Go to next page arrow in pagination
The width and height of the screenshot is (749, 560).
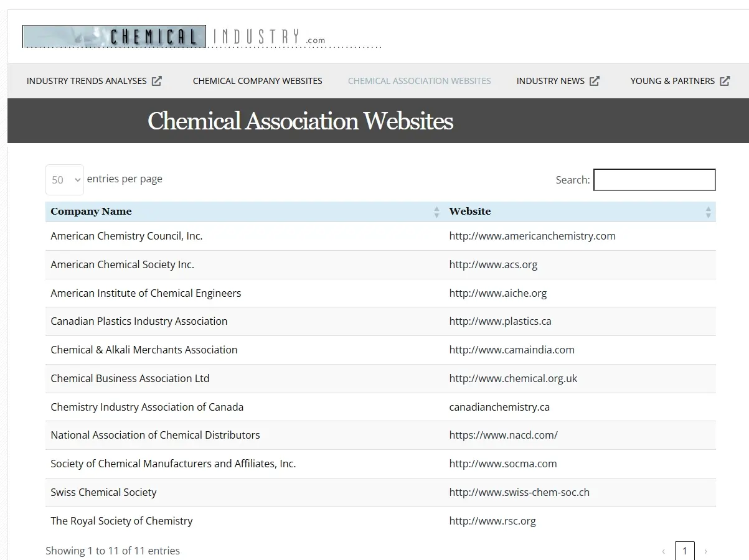click(x=705, y=551)
